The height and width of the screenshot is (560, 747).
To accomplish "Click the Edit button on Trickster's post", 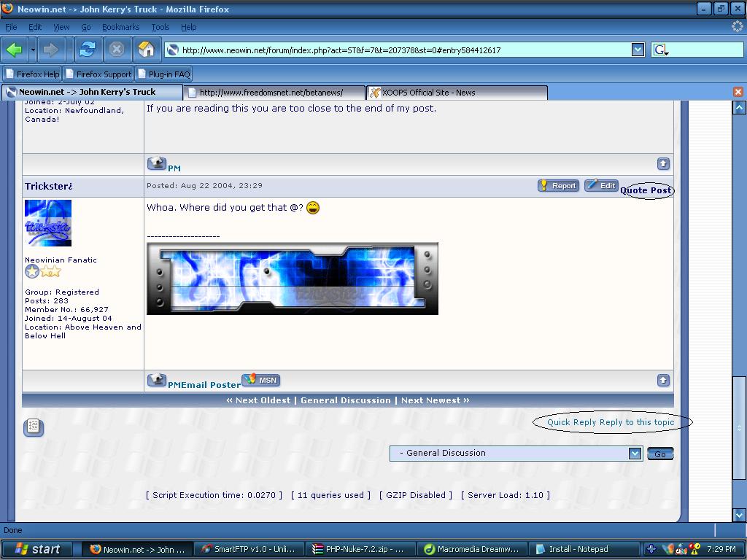I will pos(601,185).
